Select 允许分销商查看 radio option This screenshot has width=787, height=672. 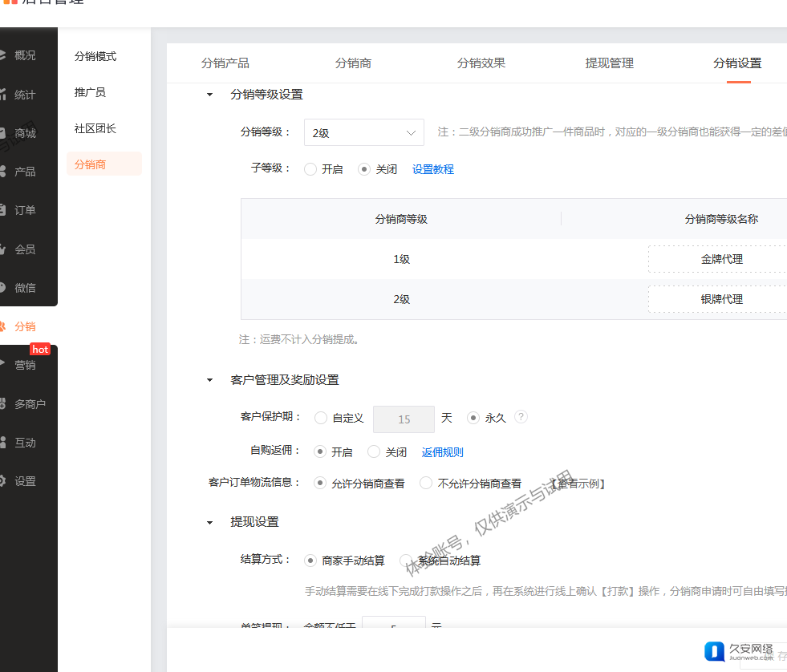[320, 484]
